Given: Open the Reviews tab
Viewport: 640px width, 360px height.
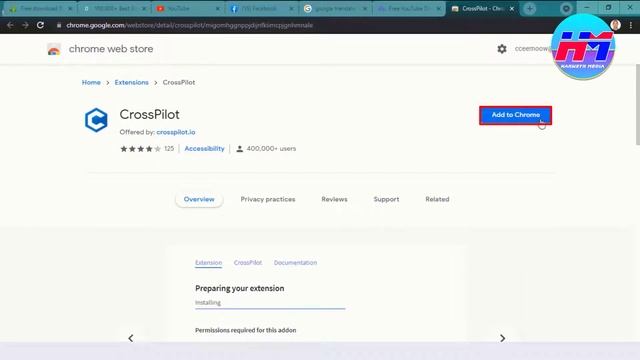Looking at the screenshot, I should coord(334,199).
